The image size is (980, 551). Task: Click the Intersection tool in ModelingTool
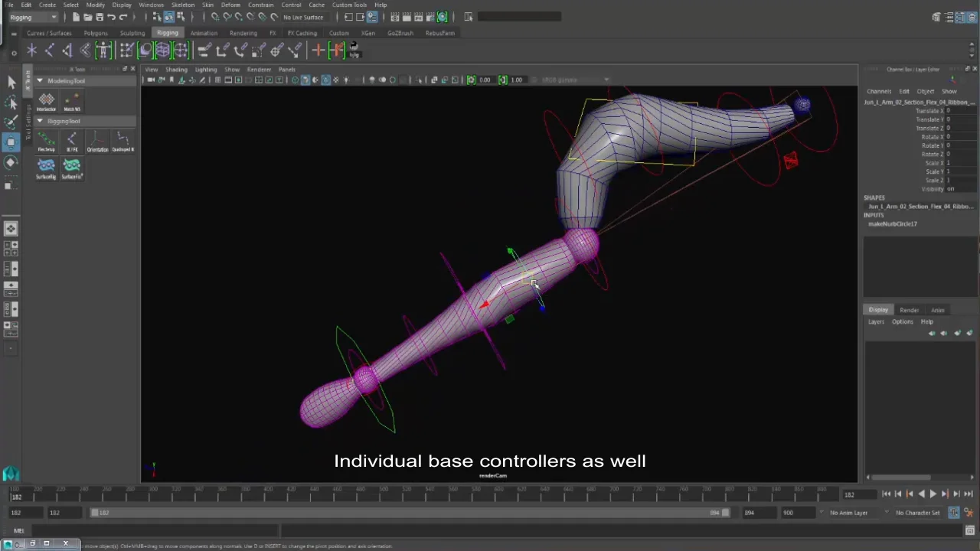[x=46, y=100]
